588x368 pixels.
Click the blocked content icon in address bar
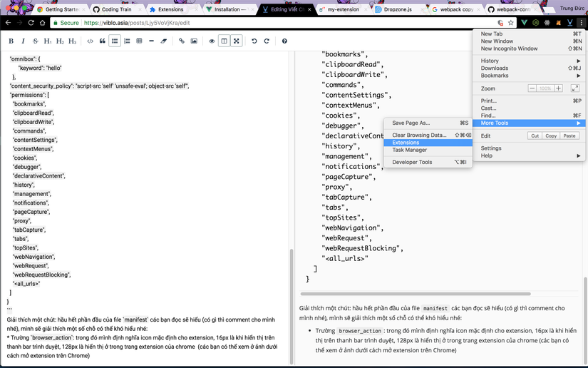tap(500, 23)
